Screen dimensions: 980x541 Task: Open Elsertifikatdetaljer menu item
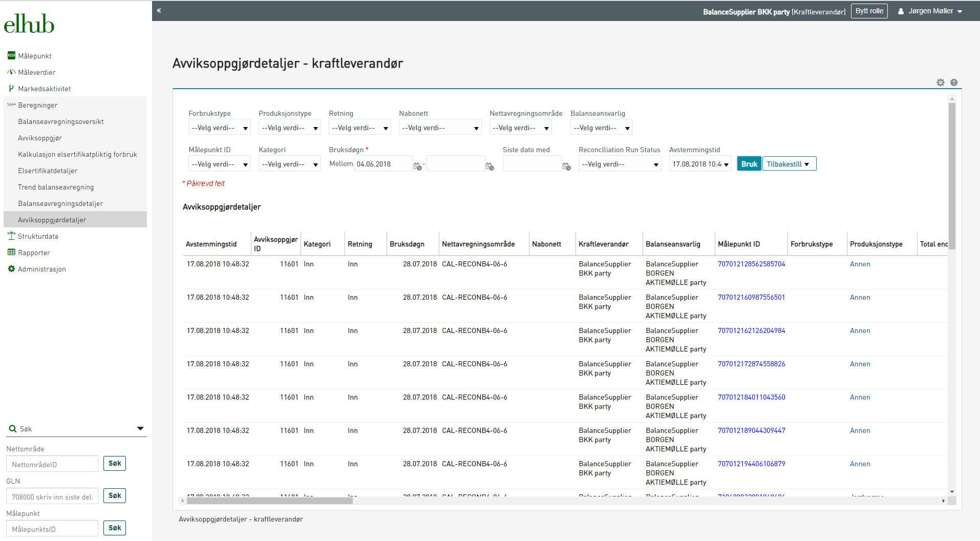coord(48,171)
